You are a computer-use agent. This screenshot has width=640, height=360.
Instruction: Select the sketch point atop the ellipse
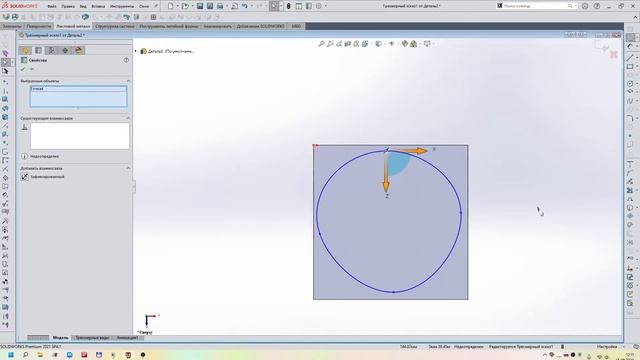(x=387, y=150)
